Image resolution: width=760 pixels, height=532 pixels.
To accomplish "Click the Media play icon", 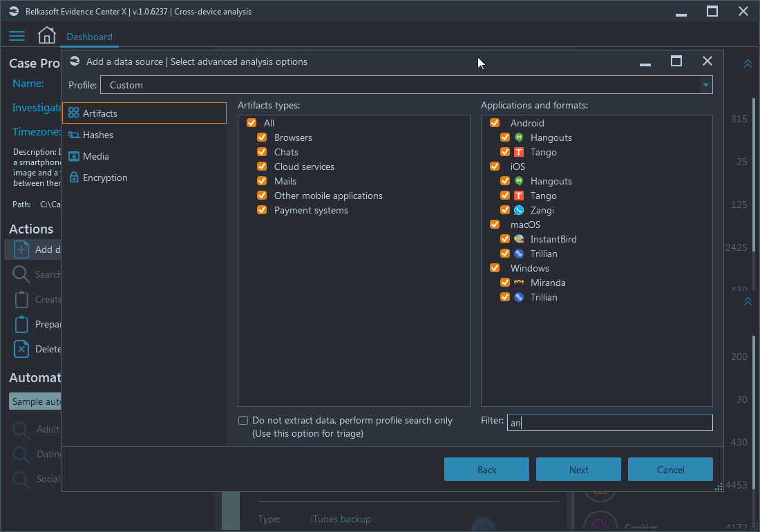I will pyautogui.click(x=74, y=156).
